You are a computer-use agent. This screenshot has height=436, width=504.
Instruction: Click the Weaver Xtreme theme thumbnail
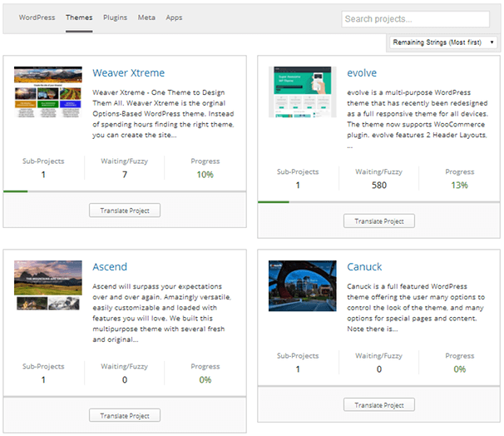[48, 92]
